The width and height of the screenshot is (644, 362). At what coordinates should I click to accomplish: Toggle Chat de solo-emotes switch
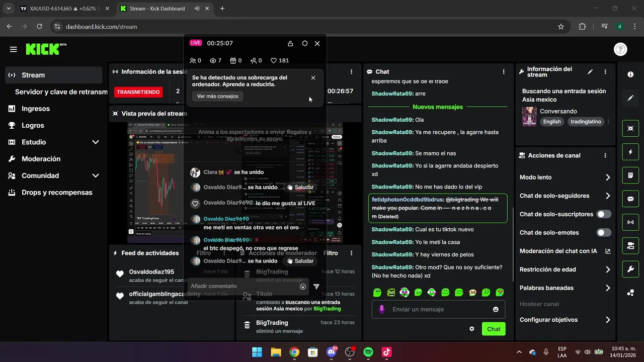click(x=604, y=233)
